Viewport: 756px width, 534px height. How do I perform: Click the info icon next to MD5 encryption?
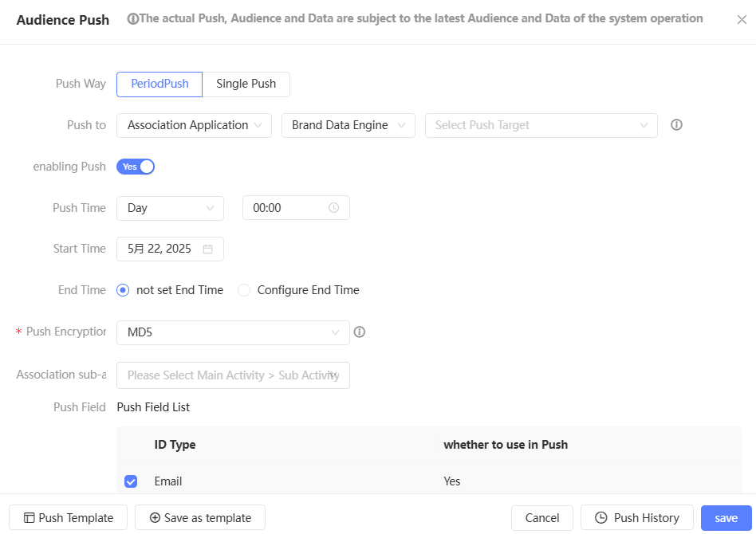point(360,332)
